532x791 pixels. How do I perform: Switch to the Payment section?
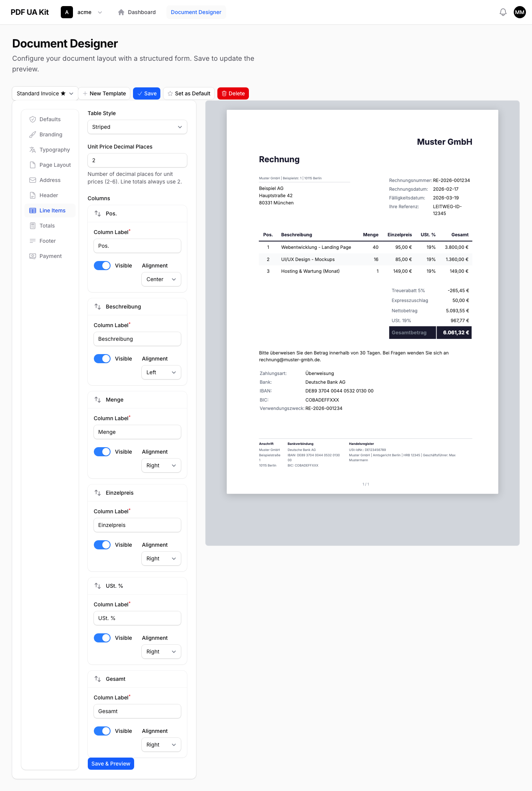point(50,256)
